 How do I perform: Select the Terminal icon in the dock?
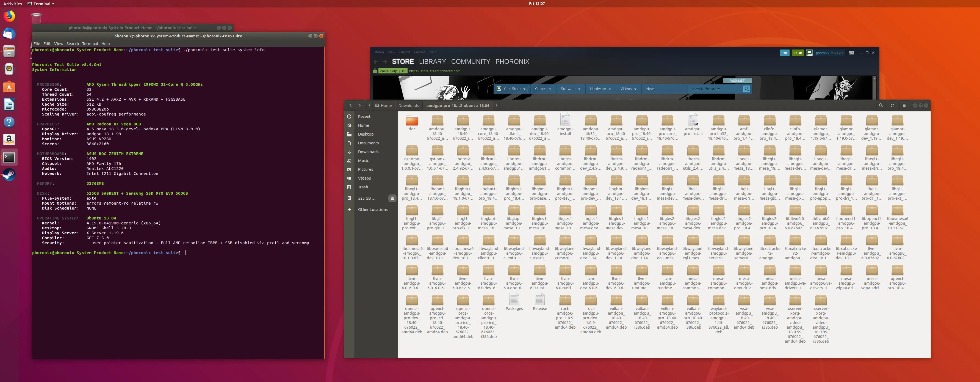pos(9,157)
